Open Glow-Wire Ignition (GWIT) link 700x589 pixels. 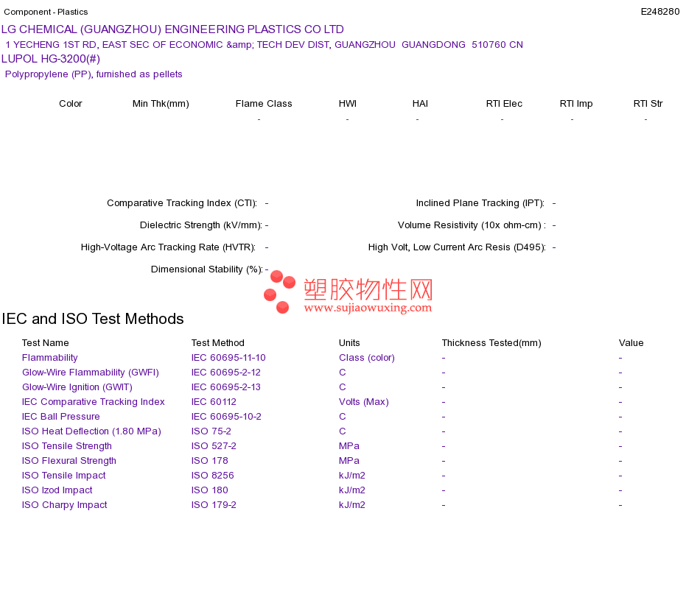click(x=77, y=387)
